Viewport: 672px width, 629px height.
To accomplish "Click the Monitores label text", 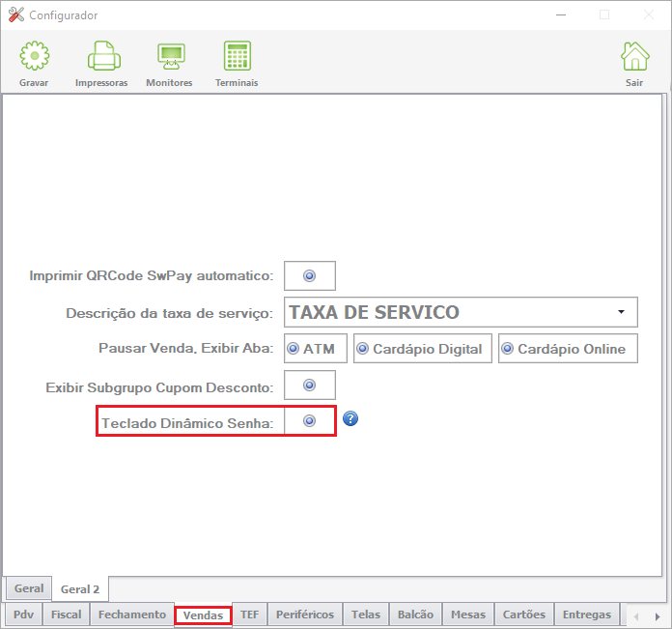I will click(x=169, y=83).
